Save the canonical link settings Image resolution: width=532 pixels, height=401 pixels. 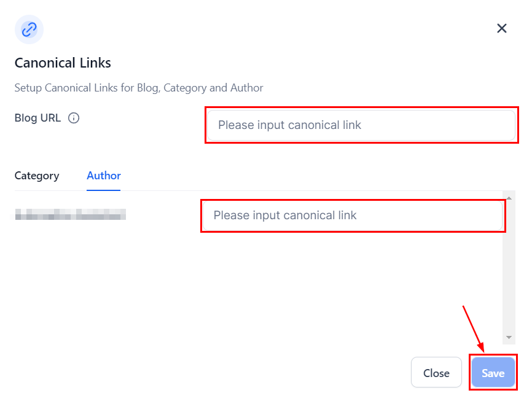point(493,373)
